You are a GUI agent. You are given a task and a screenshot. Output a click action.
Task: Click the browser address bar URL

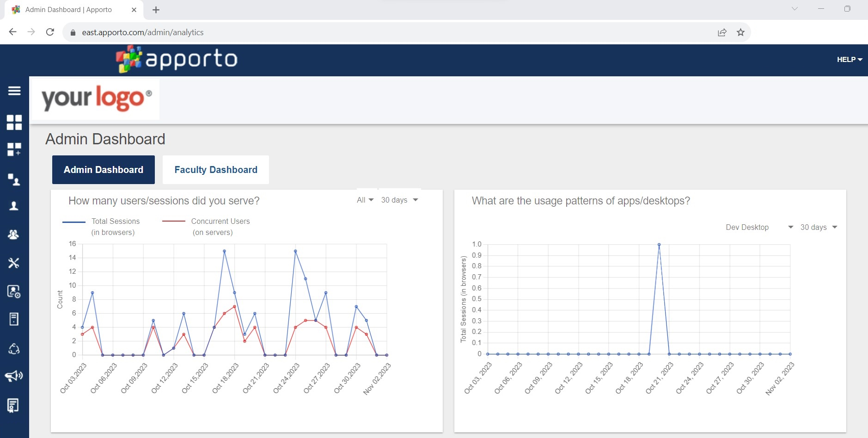coord(143,32)
